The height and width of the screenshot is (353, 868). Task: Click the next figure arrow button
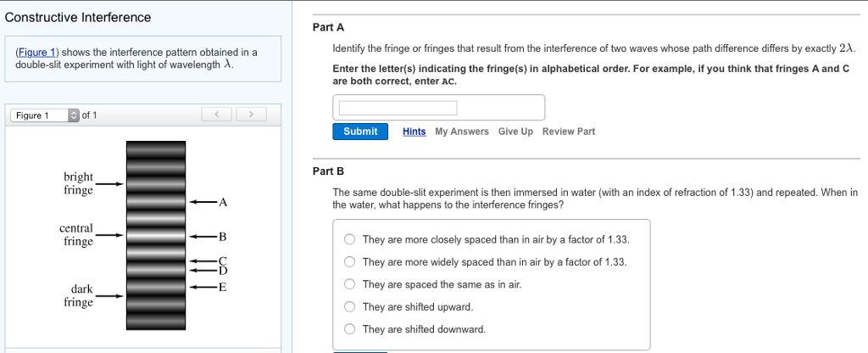[x=250, y=115]
